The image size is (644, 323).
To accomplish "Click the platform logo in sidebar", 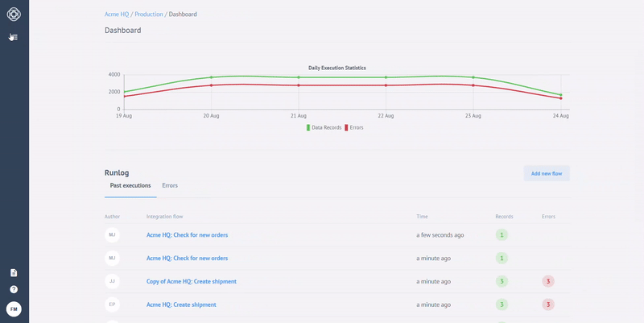I will click(x=14, y=14).
